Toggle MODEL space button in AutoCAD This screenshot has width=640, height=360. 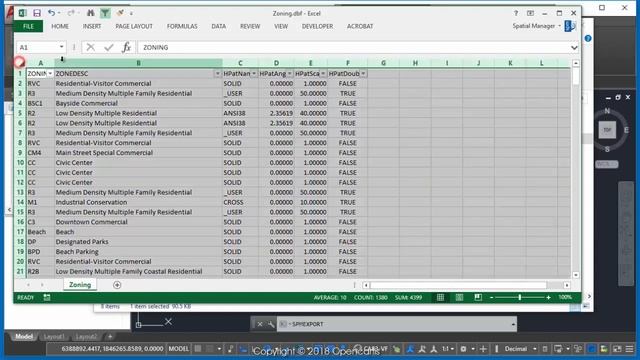coord(179,349)
